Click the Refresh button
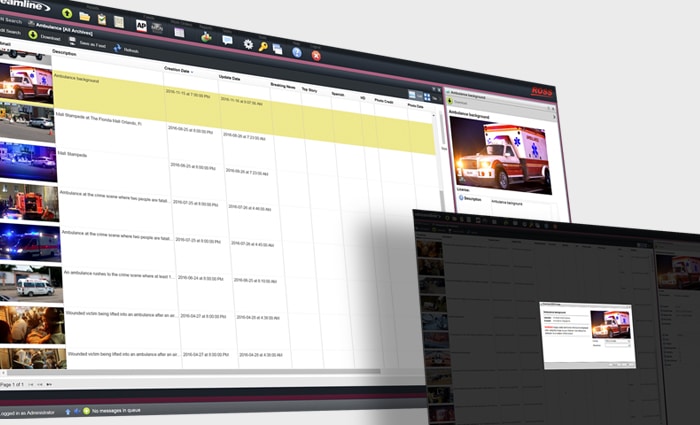This screenshot has width=700, height=425. click(x=126, y=49)
